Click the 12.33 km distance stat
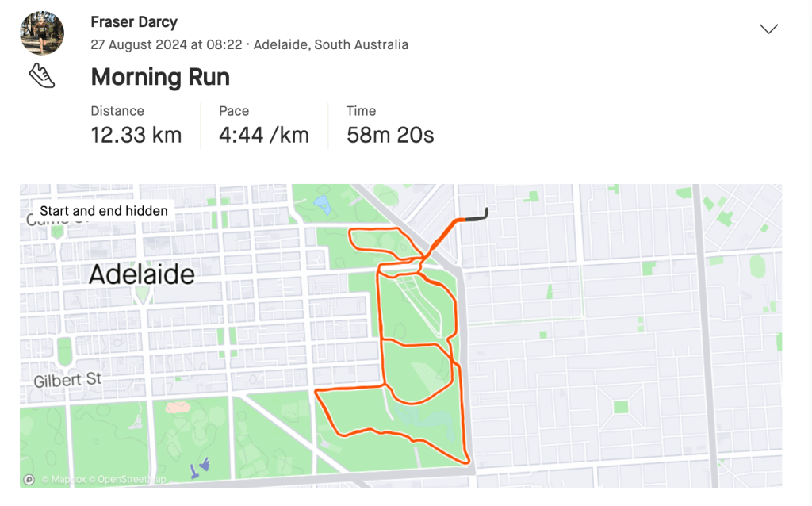 pos(136,135)
